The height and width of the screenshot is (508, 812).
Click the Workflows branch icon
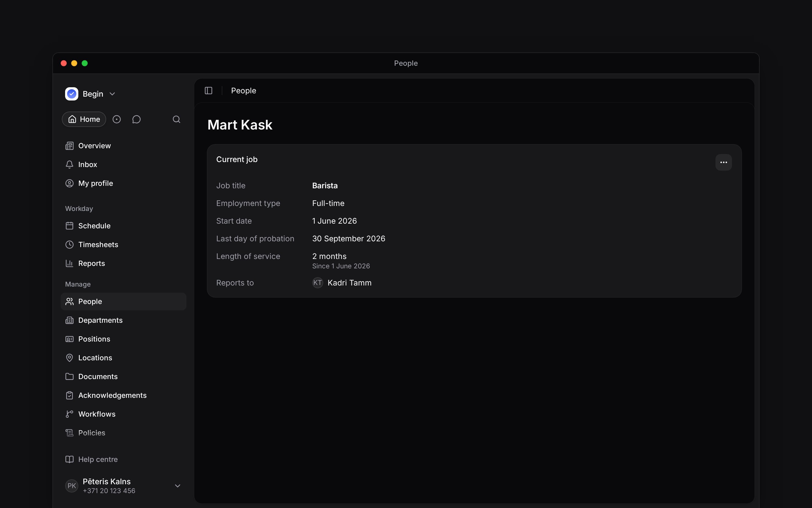70,414
